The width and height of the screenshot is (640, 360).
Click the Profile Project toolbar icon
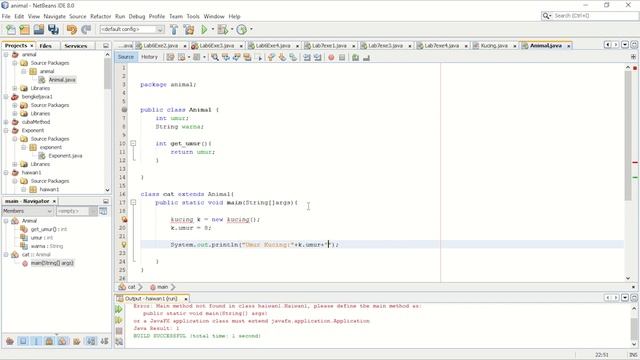(x=242, y=29)
